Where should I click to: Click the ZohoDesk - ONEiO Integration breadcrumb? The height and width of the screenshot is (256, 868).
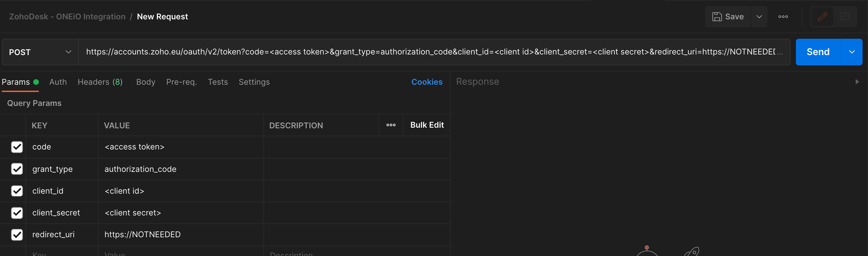point(67,17)
